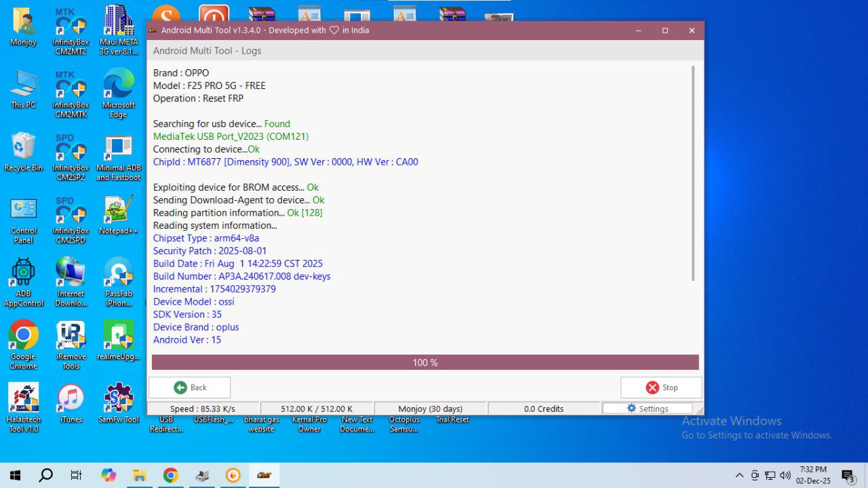
Task: Open File Explorer on taskbar
Action: pos(139,475)
